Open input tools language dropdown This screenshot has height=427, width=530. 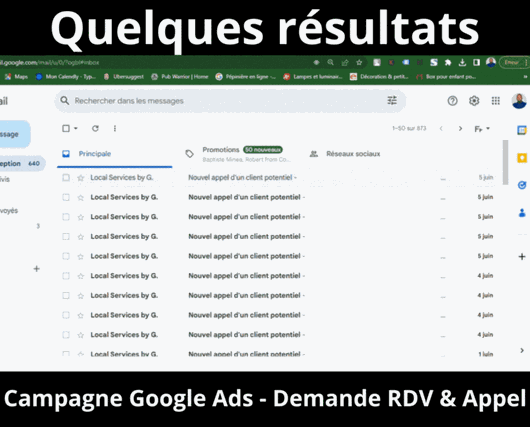[488, 128]
